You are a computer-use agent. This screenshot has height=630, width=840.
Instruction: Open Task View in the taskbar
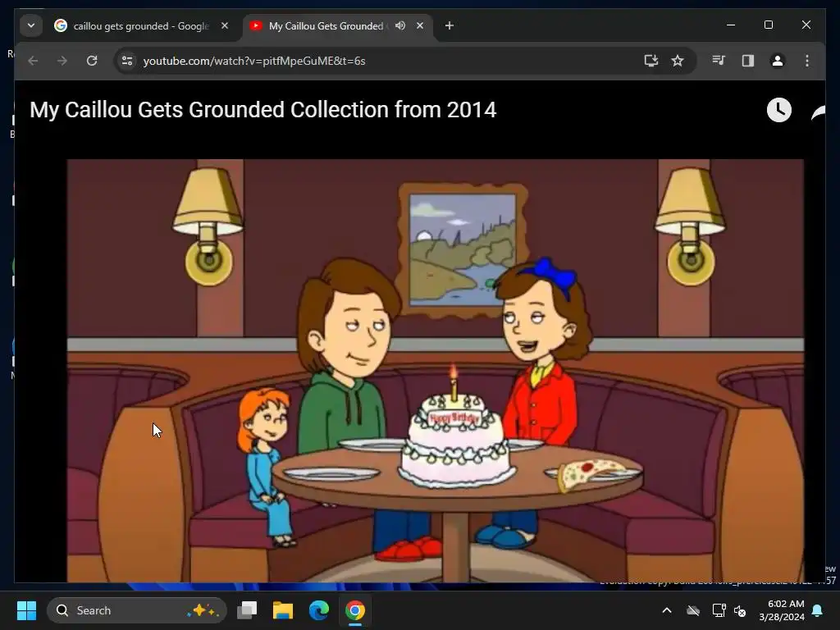(x=247, y=610)
